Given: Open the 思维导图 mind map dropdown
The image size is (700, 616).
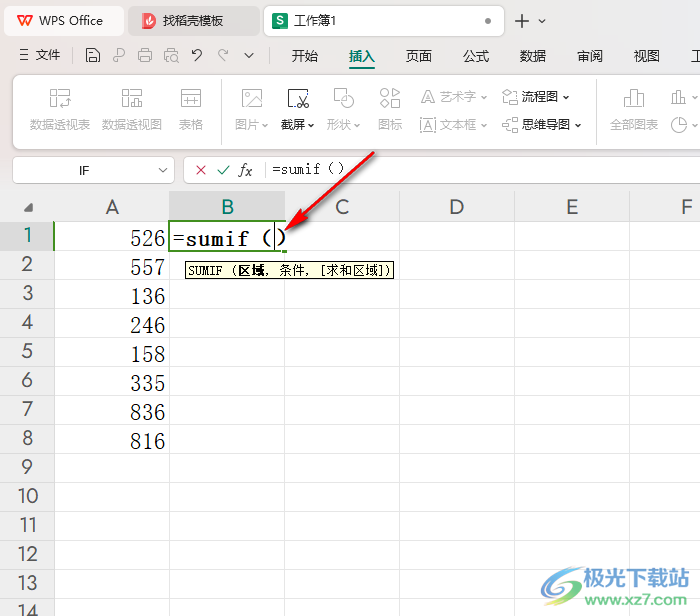Looking at the screenshot, I should (x=542, y=125).
